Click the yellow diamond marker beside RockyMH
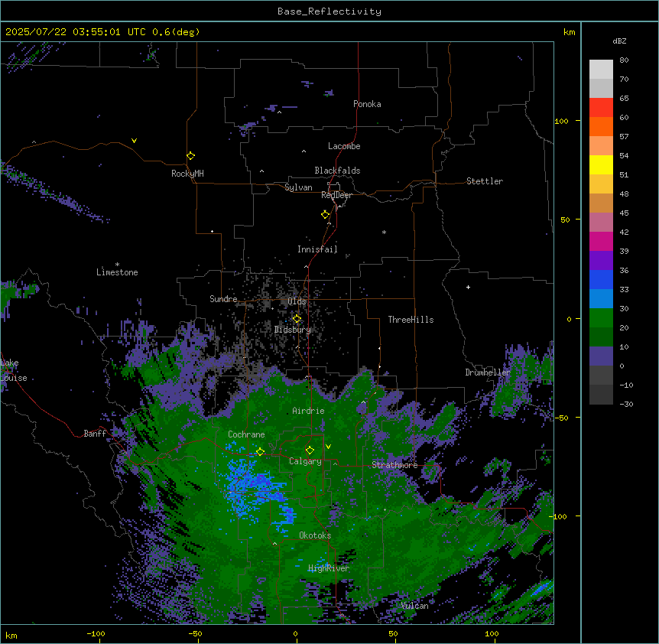This screenshot has height=644, width=659. tap(191, 156)
